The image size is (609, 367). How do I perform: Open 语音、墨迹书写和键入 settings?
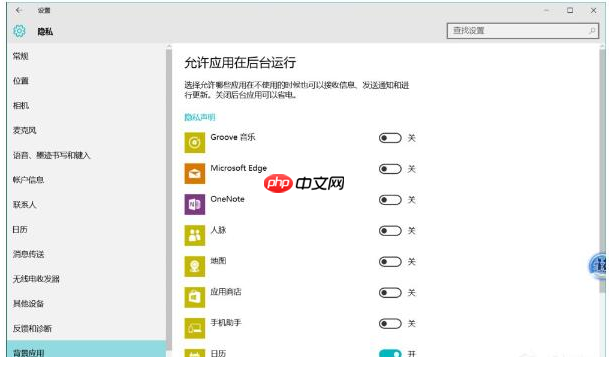coord(52,155)
